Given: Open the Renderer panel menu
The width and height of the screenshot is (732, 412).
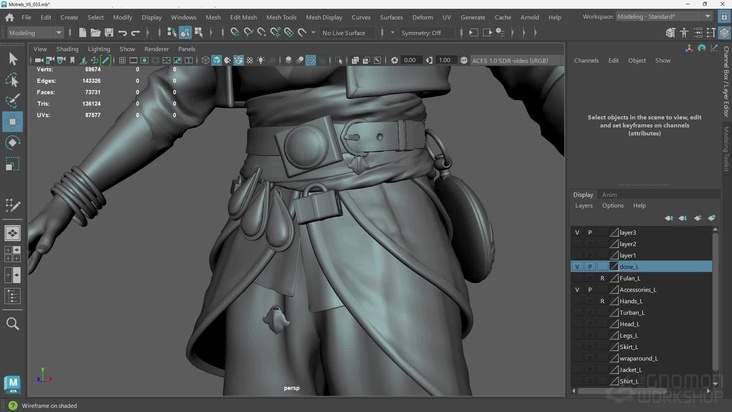Looking at the screenshot, I should click(x=156, y=49).
